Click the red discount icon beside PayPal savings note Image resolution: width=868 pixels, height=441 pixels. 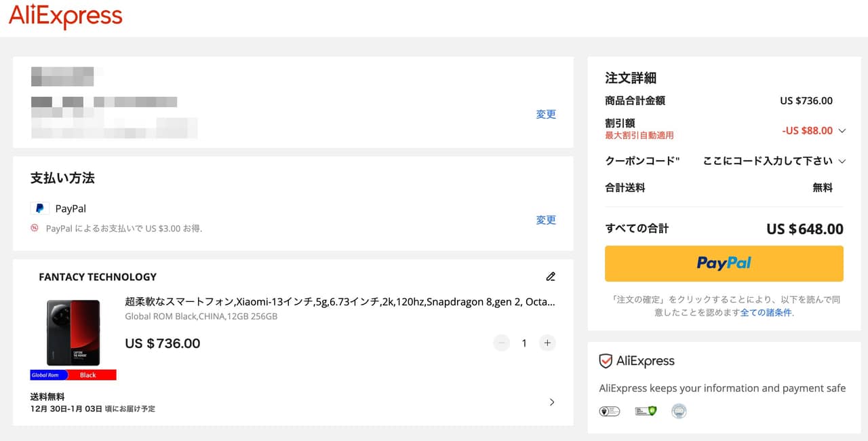coord(35,228)
